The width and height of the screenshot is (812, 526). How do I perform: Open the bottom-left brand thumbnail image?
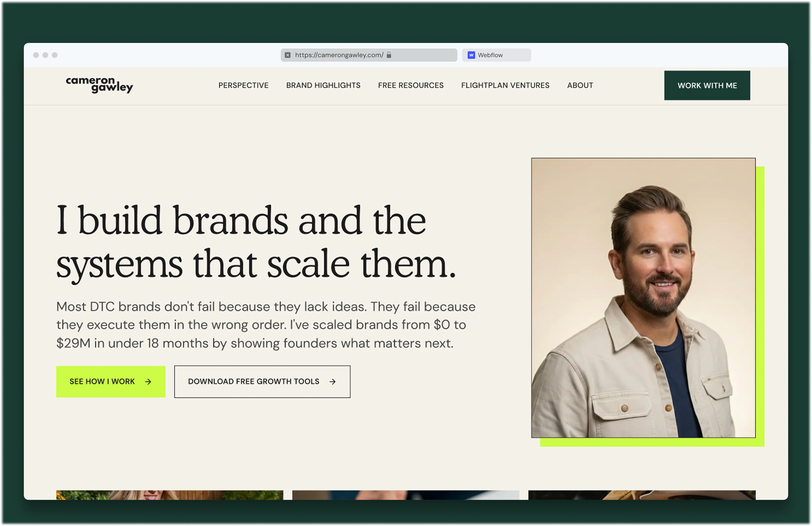pyautogui.click(x=170, y=495)
